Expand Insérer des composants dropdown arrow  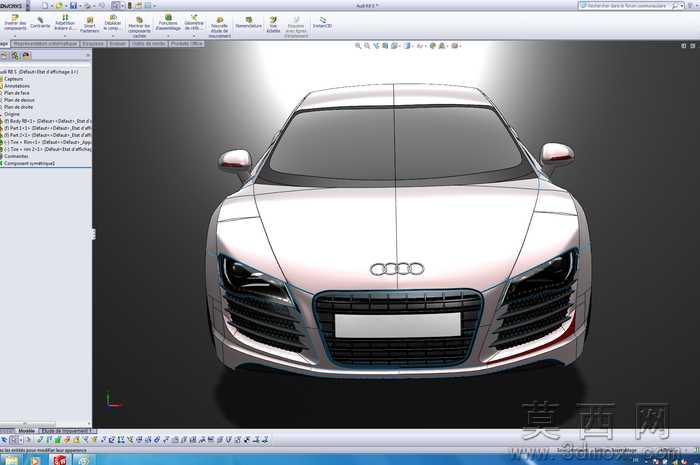(x=15, y=36)
